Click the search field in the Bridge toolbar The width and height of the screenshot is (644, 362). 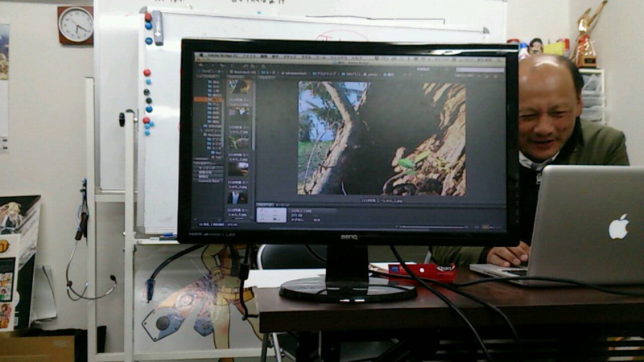pos(480,70)
